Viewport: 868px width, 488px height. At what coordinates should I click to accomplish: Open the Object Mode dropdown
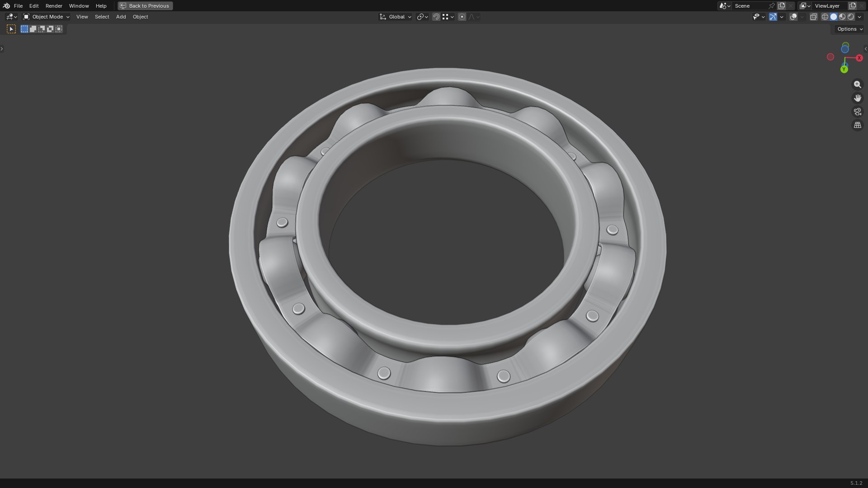46,17
